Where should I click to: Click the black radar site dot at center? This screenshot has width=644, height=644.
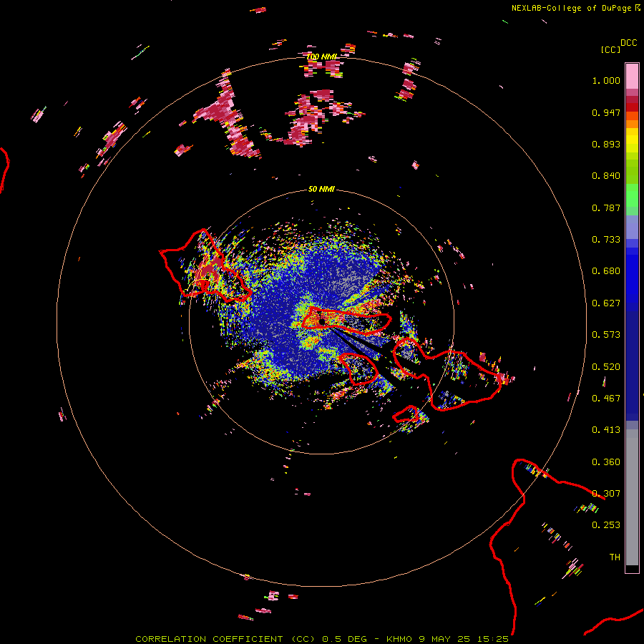[x=322, y=321]
